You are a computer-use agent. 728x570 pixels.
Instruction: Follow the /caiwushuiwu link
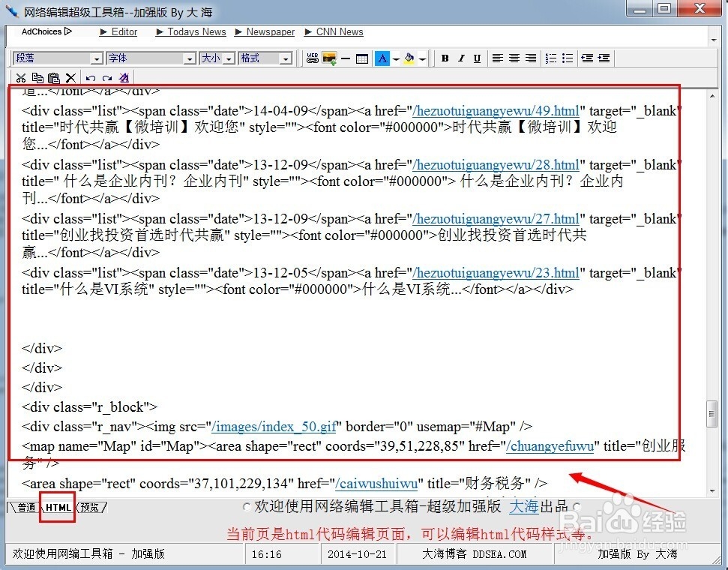[376, 484]
